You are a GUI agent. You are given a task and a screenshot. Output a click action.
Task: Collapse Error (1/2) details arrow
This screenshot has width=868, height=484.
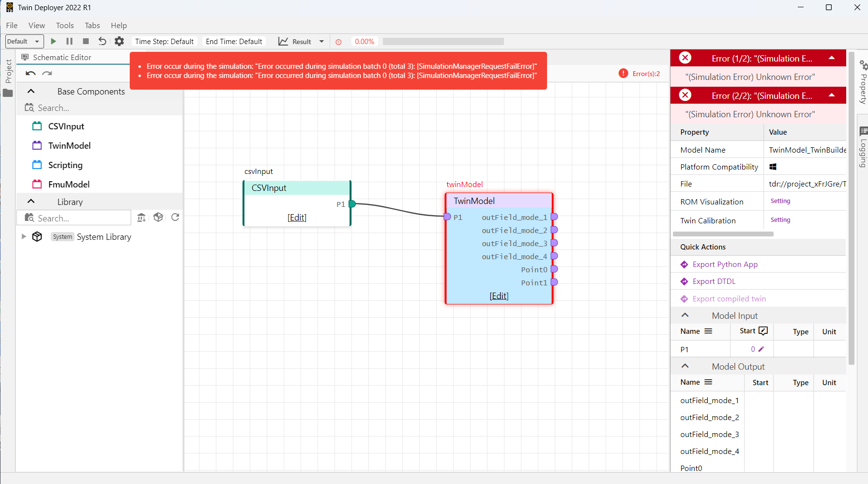click(x=832, y=58)
